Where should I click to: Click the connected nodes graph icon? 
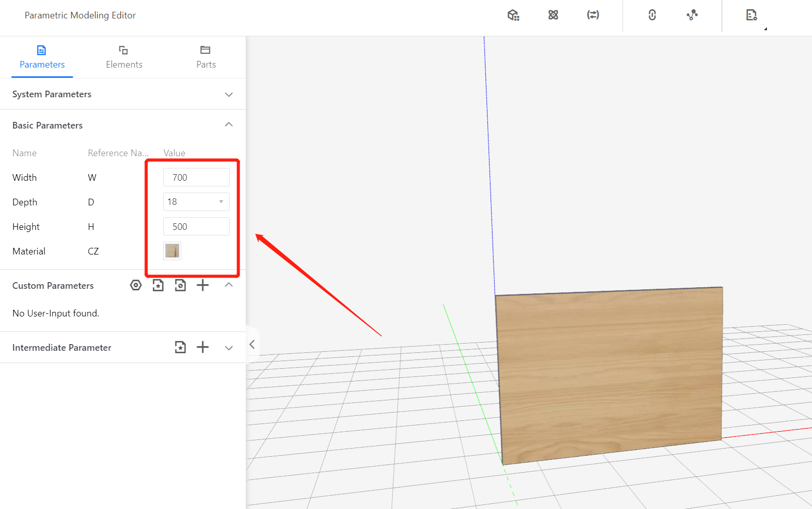pos(692,15)
